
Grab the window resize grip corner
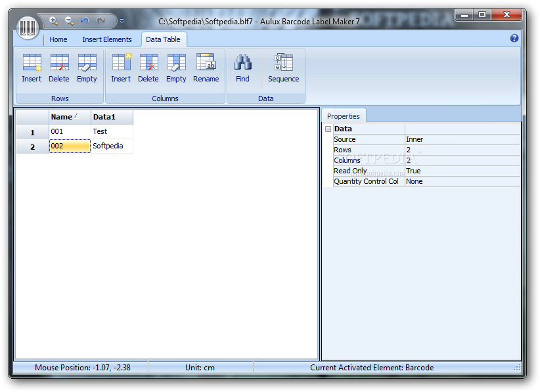coord(517,368)
